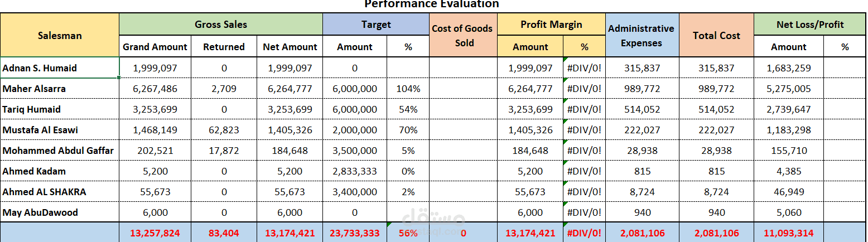Click Maher Alsarra's returned value 2,709
Viewport: 868px width, 242px height.
point(224,89)
